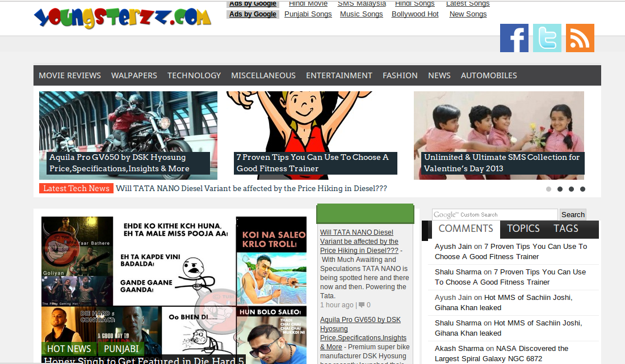
Task: Click the Aquila Pro GV650 slider caption
Action: pos(128,163)
